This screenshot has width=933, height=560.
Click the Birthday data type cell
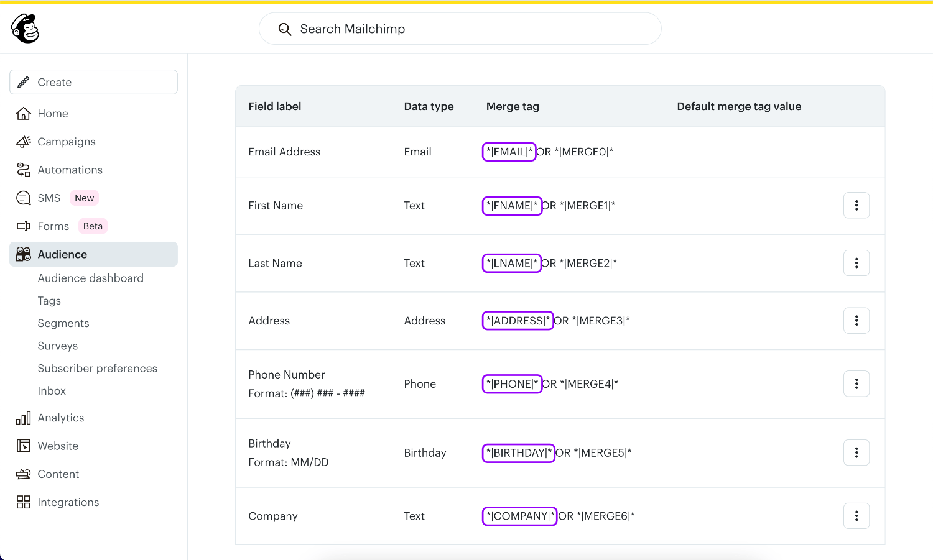pyautogui.click(x=425, y=453)
